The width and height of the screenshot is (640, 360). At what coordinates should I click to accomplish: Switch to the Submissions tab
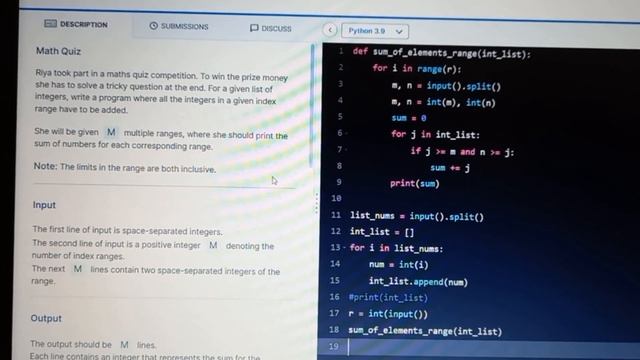(179, 26)
